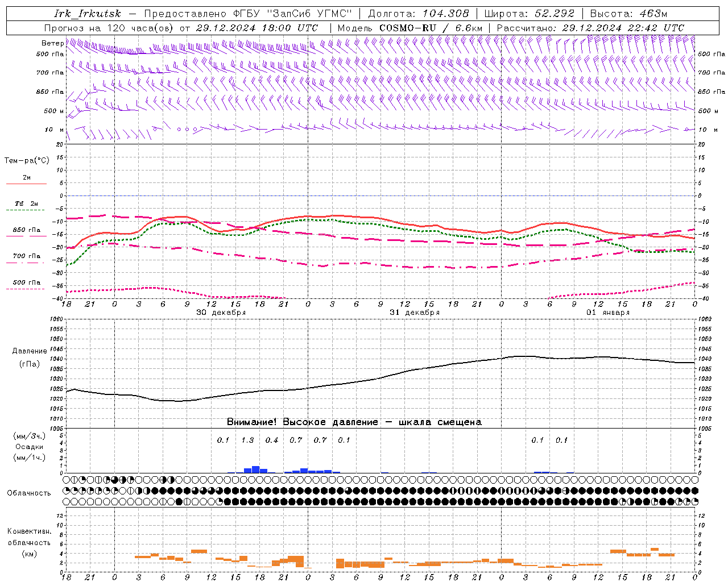
Task: Click the '700 гПа' entry in temperature legend
Action: [26, 256]
